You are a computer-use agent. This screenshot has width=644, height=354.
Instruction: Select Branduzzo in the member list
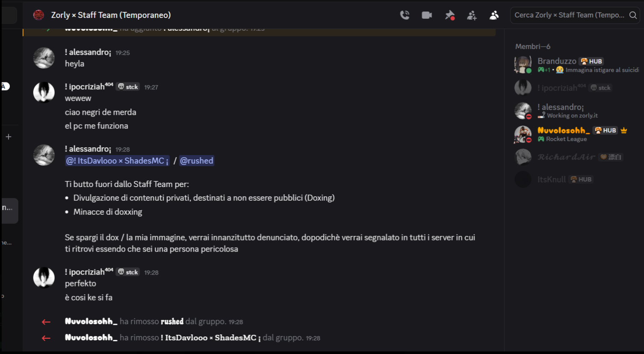click(x=556, y=61)
